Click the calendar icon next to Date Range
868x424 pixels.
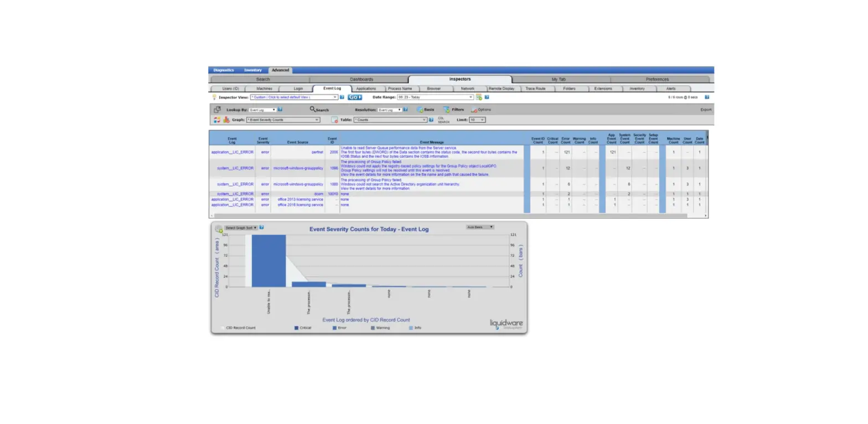tap(479, 97)
